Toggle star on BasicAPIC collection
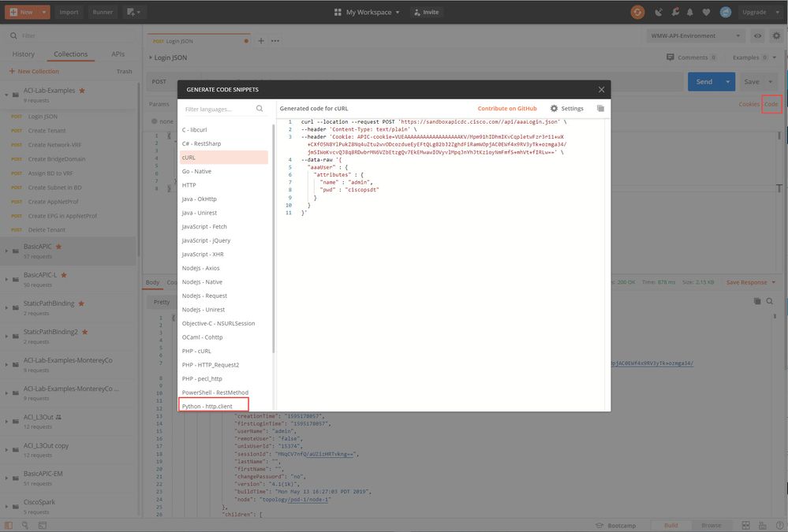 pyautogui.click(x=59, y=247)
